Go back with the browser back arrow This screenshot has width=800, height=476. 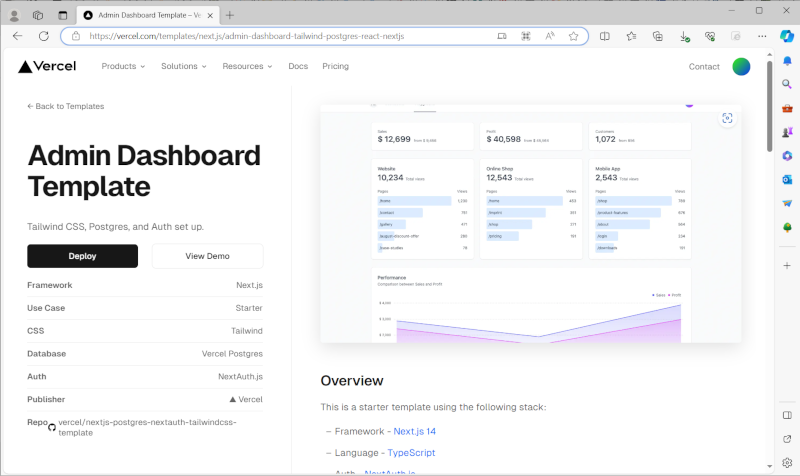click(x=17, y=36)
